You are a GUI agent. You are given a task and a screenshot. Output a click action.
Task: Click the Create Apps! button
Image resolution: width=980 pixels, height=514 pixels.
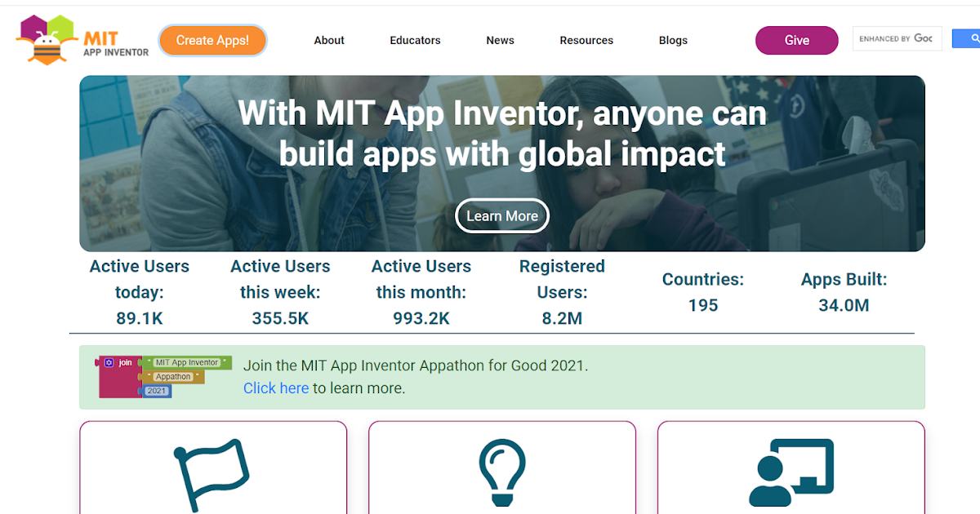212,39
